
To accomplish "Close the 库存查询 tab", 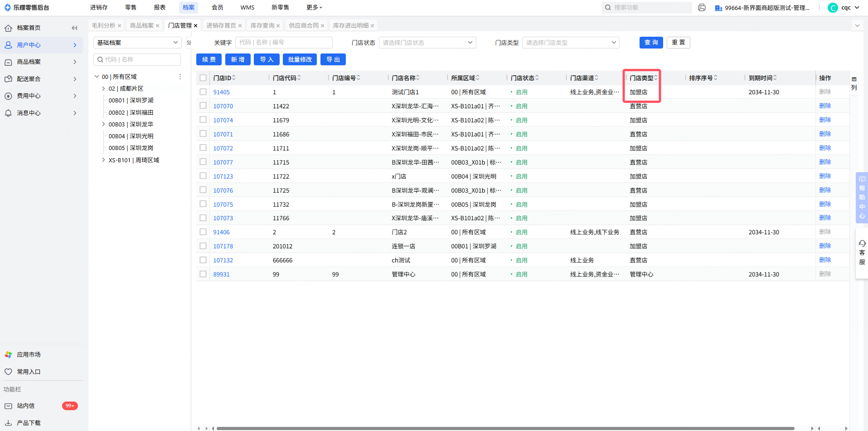I will pos(278,26).
